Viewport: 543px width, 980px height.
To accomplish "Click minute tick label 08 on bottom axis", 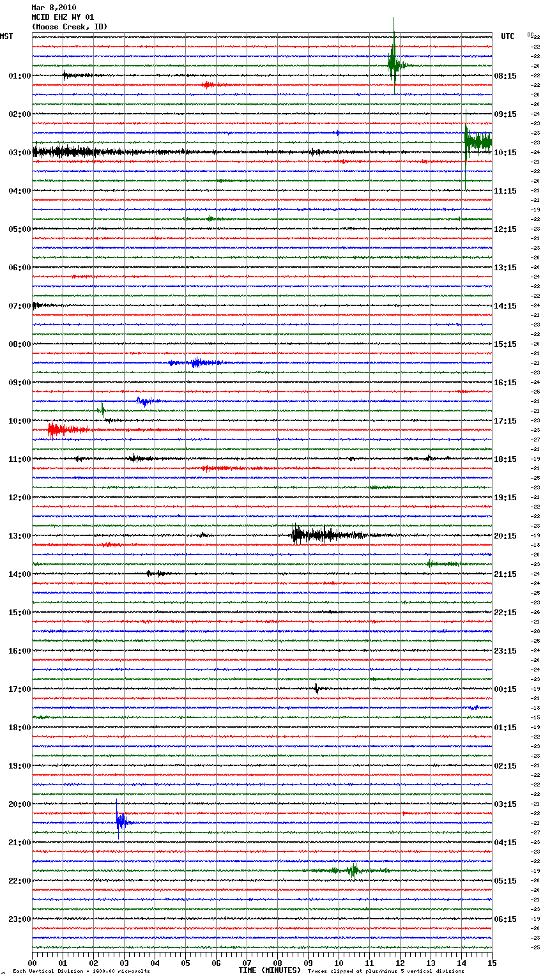I will (277, 963).
